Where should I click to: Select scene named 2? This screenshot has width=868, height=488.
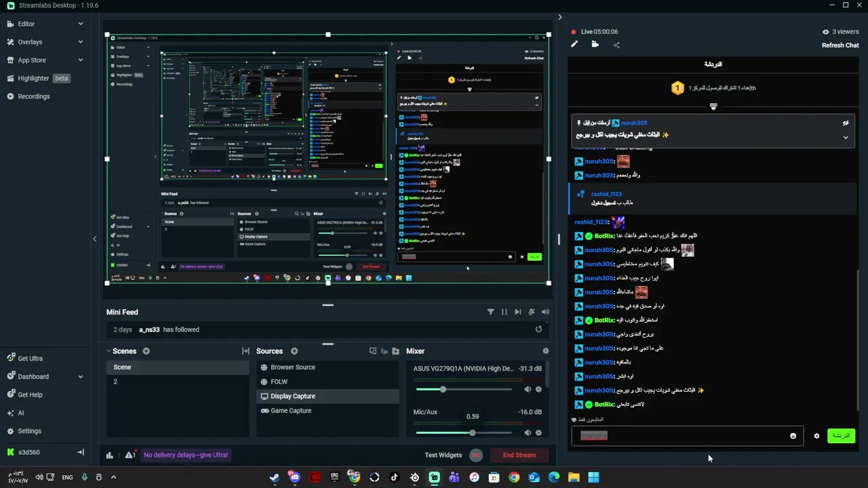[x=178, y=382]
